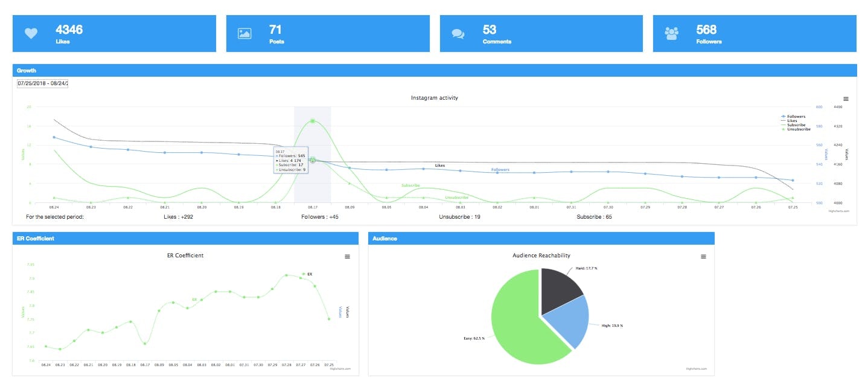Click the 07.25 x-axis label on Growth chart

click(x=793, y=207)
